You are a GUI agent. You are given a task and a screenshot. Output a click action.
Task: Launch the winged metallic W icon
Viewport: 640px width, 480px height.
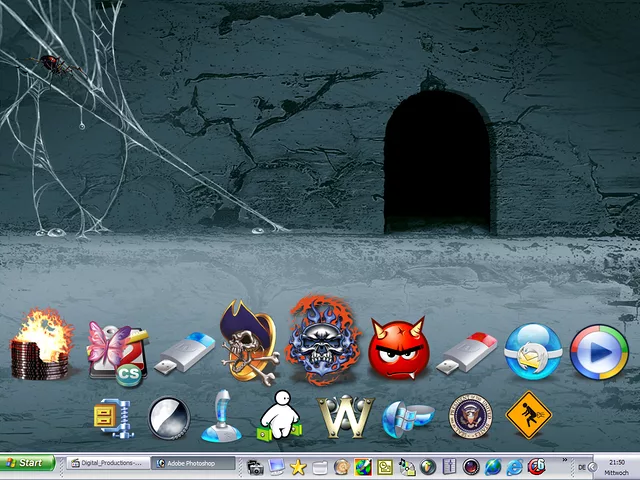pos(343,417)
